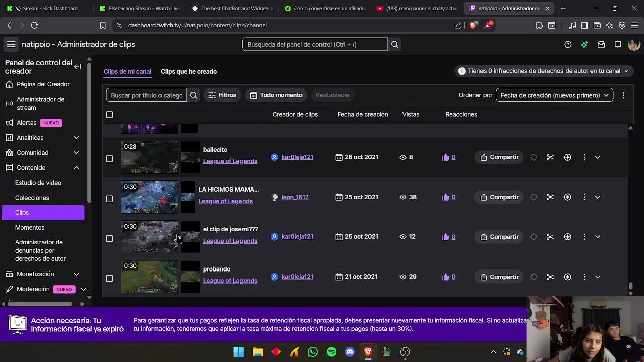The height and width of the screenshot is (362, 644).
Task: Open three-dot menu for el clip de josemi
Action: pyautogui.click(x=584, y=237)
